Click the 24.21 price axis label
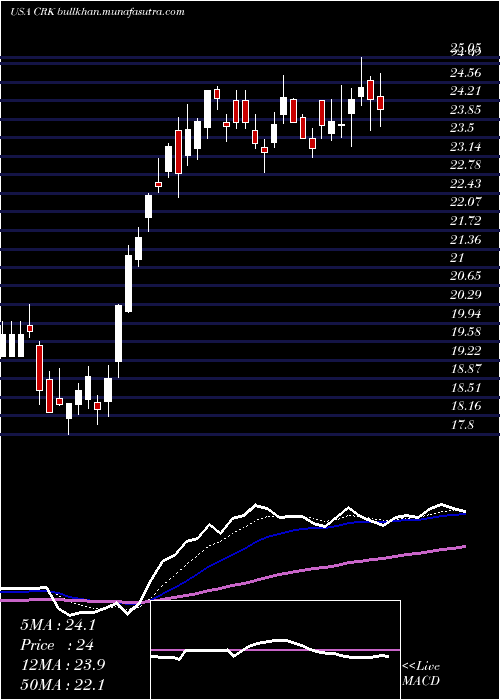 click(466, 91)
